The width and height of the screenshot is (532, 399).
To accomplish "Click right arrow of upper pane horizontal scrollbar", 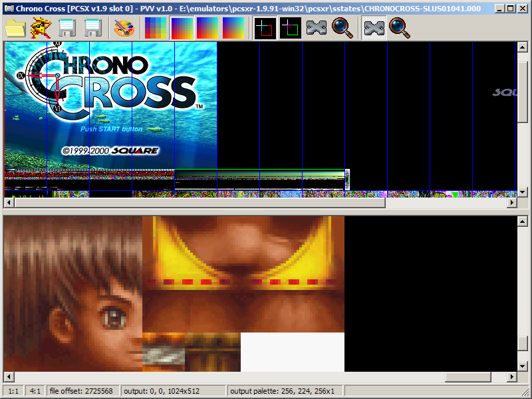I will coord(511,203).
